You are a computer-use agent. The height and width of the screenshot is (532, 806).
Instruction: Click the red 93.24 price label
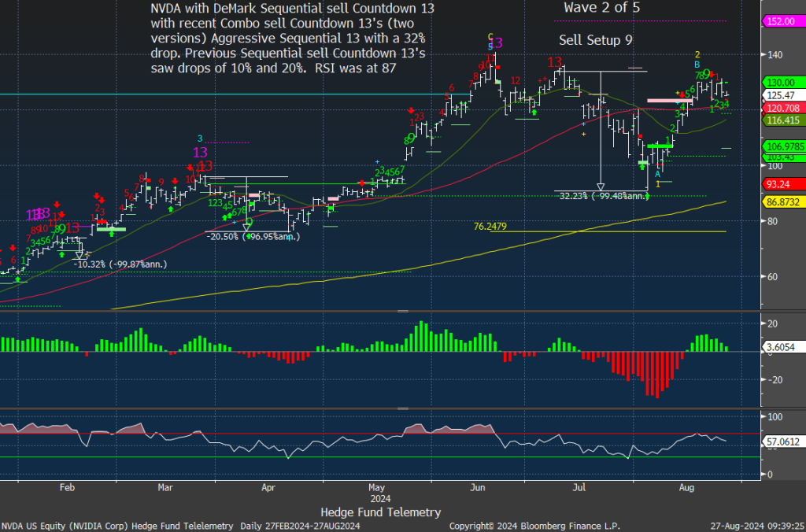pos(783,184)
